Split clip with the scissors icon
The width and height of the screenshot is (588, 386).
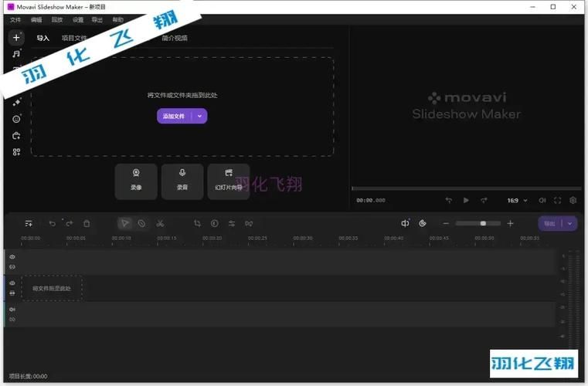pyautogui.click(x=160, y=224)
